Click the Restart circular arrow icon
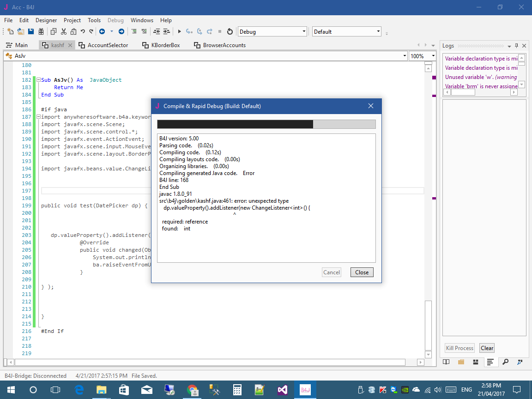Screen dimensions: 532x399 (x=230, y=32)
